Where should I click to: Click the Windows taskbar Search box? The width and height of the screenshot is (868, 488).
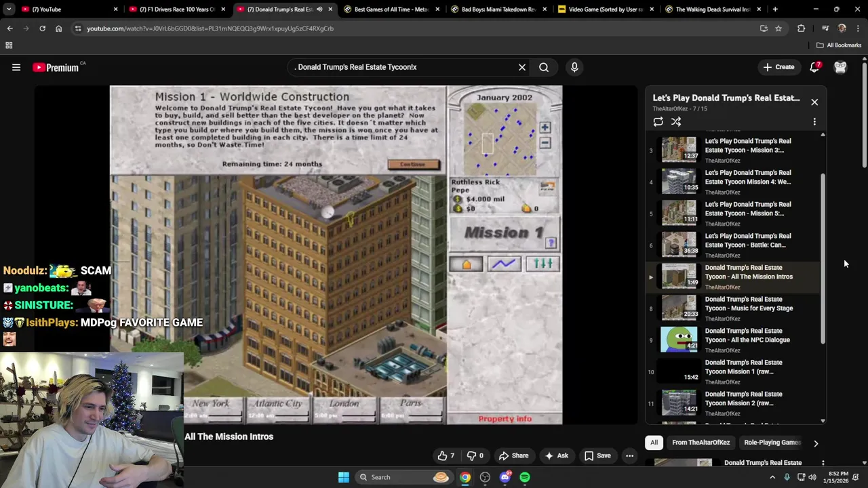[403, 477]
